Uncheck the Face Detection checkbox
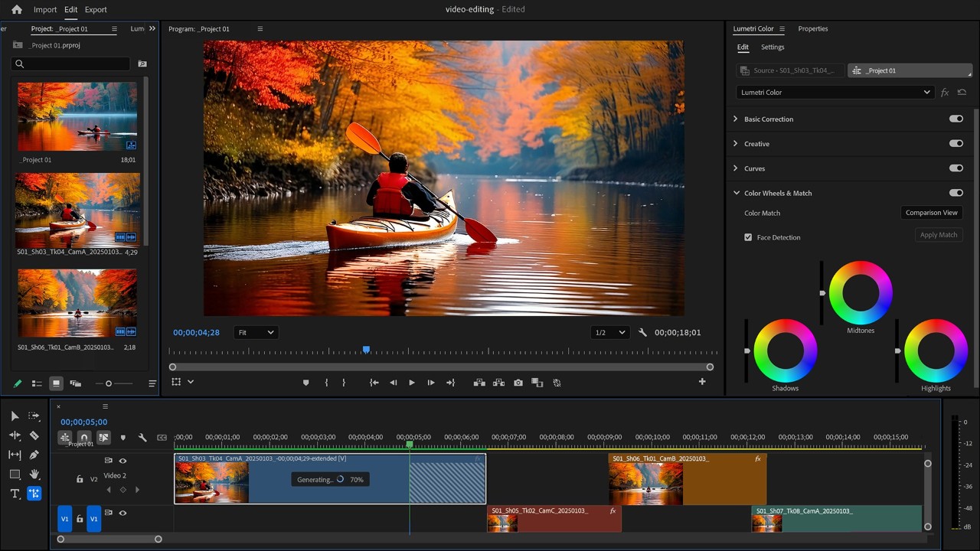980x551 pixels. pos(748,237)
